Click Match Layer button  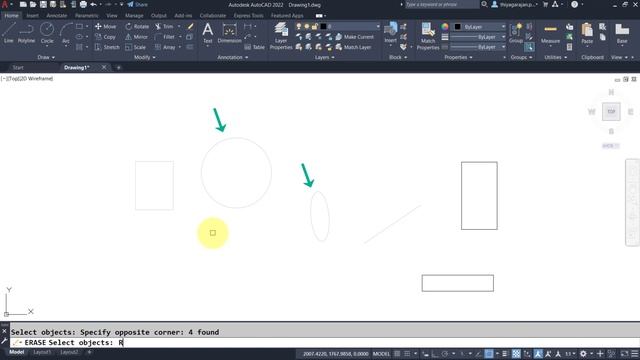pos(353,47)
